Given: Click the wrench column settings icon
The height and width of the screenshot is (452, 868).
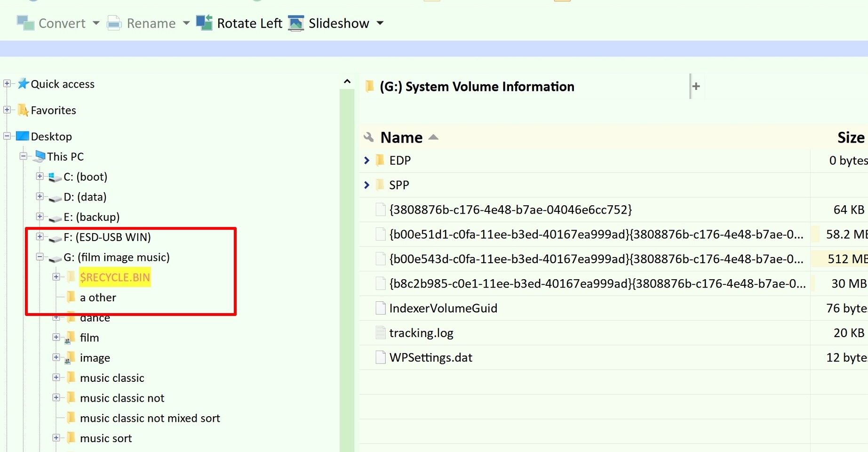Looking at the screenshot, I should point(369,137).
